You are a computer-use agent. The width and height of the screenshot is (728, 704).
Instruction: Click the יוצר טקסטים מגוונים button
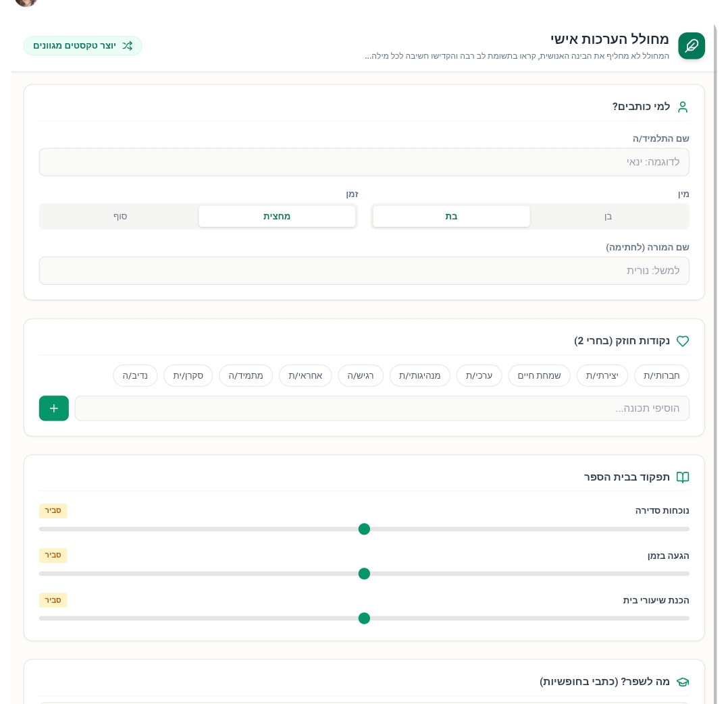tap(82, 46)
